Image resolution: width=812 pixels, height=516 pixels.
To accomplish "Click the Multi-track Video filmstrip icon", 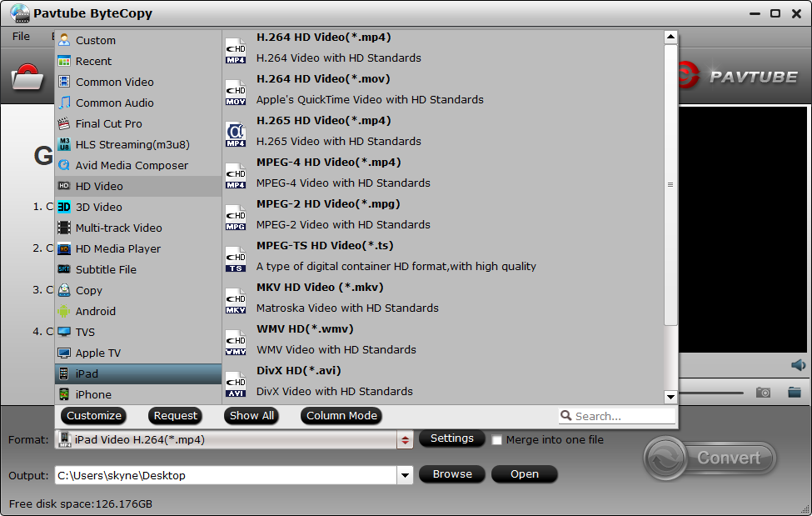I will (64, 228).
